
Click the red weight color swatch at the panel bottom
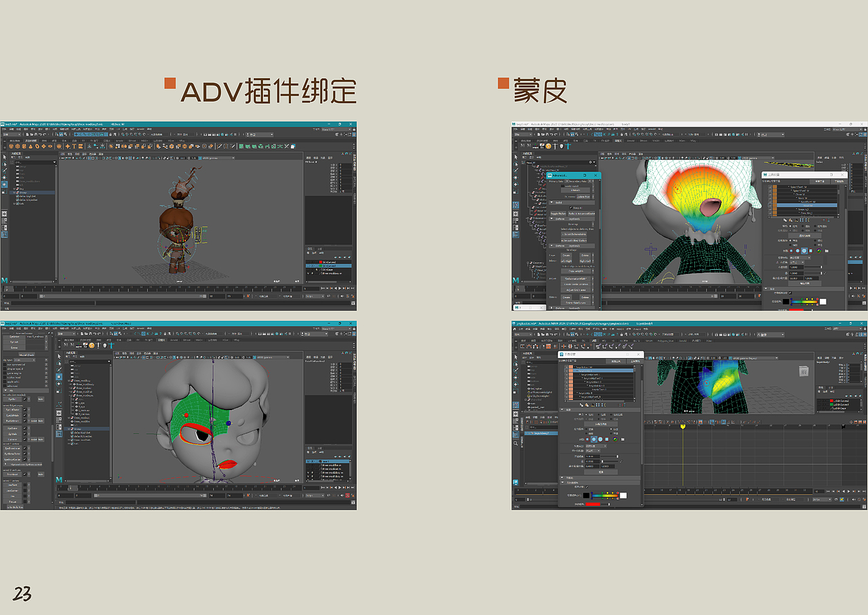click(x=593, y=503)
